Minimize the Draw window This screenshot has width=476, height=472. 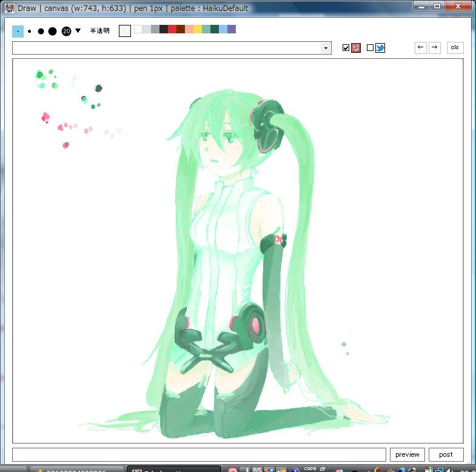pos(421,6)
